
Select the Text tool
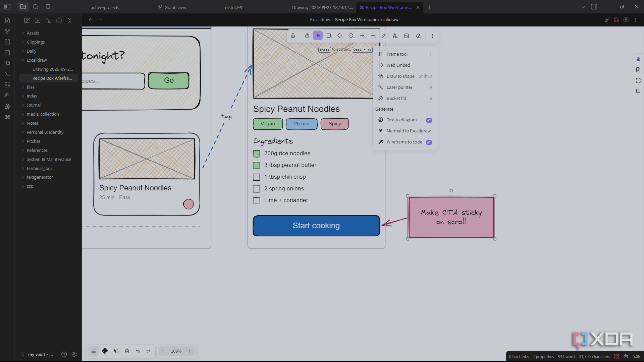click(x=395, y=36)
